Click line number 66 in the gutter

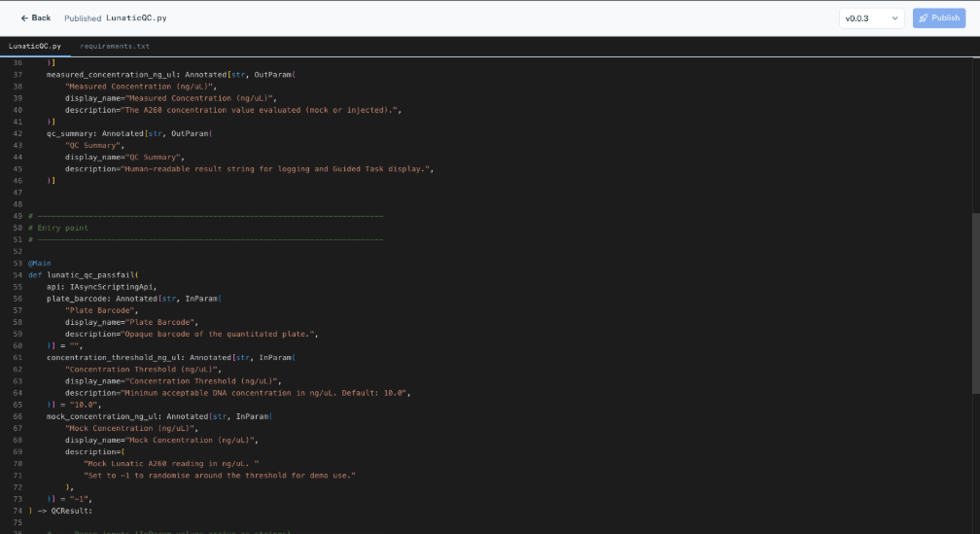tap(17, 416)
